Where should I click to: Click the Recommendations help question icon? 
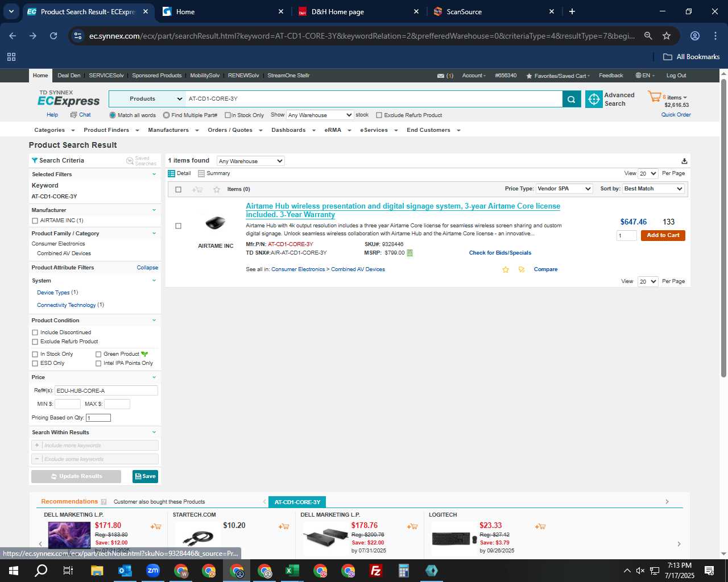coord(104,502)
